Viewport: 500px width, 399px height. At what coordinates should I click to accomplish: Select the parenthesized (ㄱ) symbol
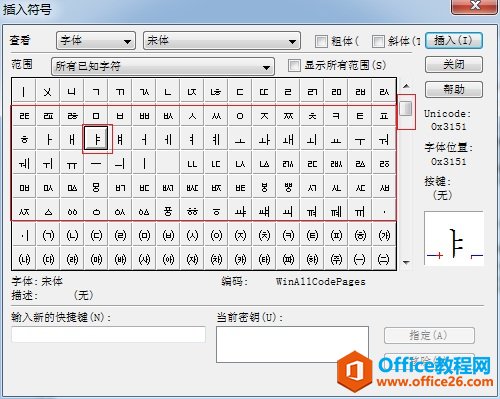click(48, 236)
